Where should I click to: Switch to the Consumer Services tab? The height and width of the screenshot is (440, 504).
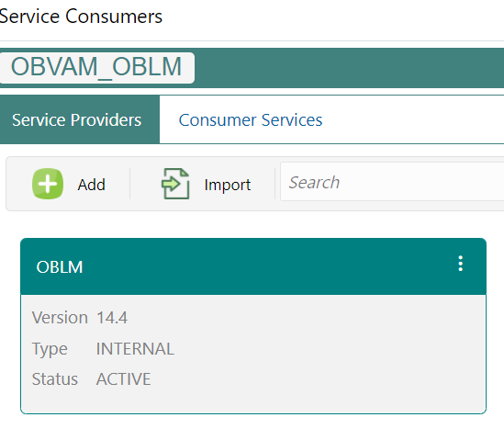(x=251, y=120)
